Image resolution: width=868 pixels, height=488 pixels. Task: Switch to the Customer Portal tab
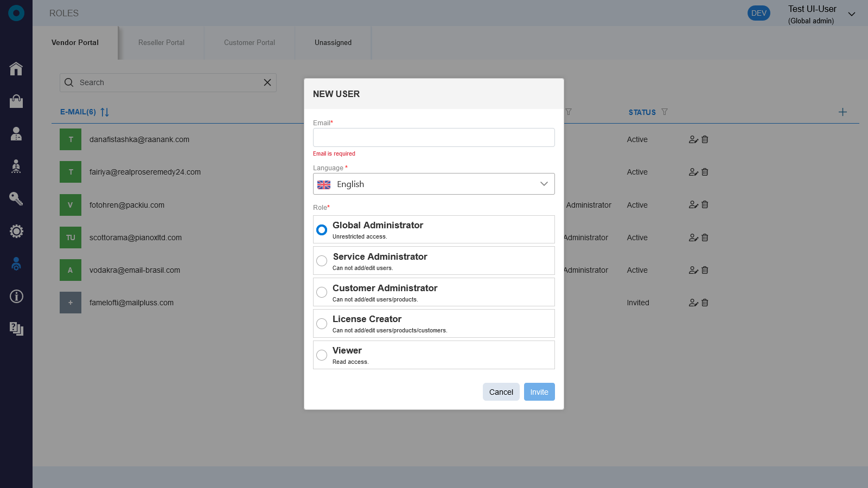pos(249,42)
